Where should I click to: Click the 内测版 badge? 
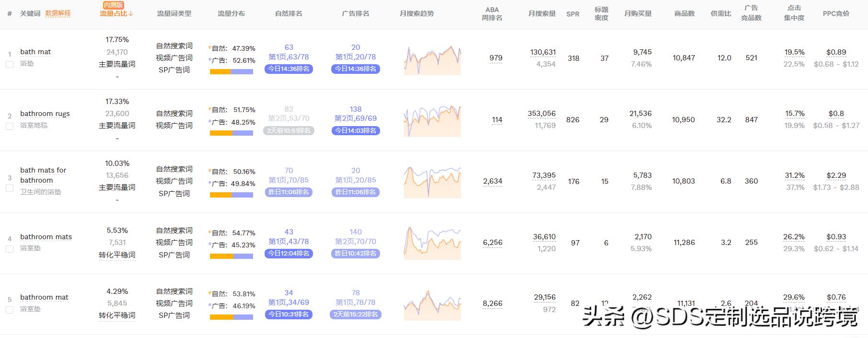point(114,5)
